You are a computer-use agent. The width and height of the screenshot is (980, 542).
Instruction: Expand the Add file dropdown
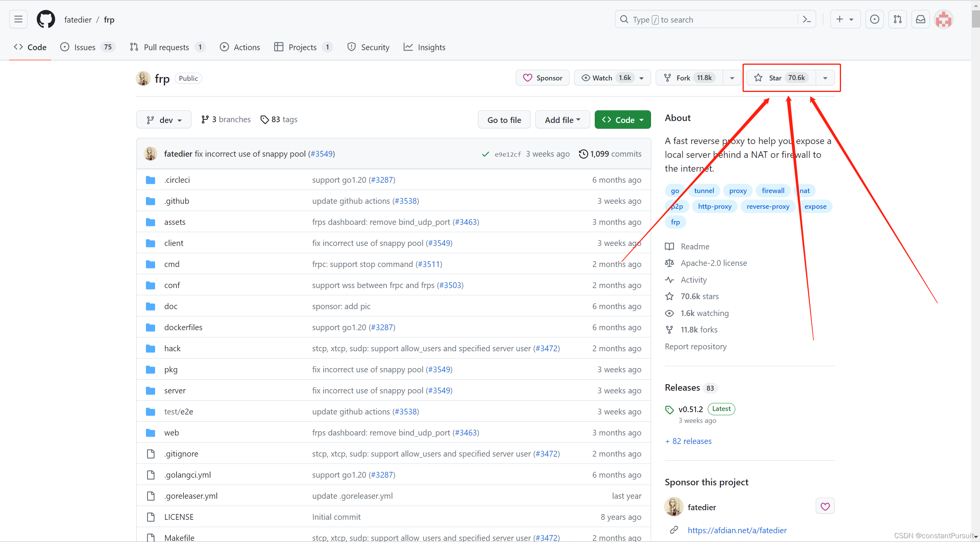(x=562, y=120)
